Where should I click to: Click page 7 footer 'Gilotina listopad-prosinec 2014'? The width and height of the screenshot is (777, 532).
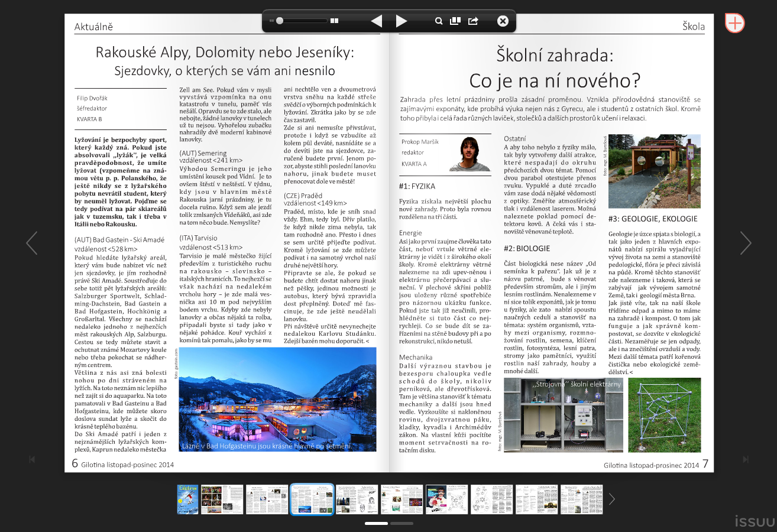tap(652, 465)
